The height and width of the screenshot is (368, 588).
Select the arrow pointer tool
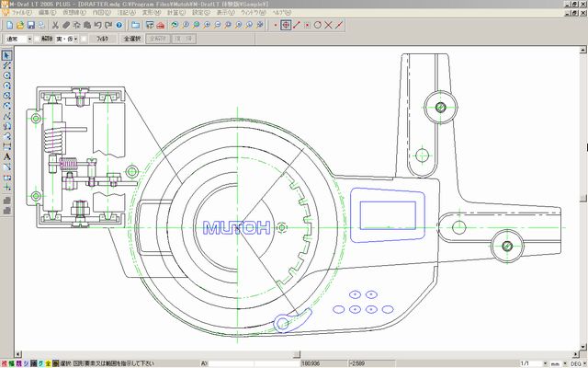(x=6, y=55)
